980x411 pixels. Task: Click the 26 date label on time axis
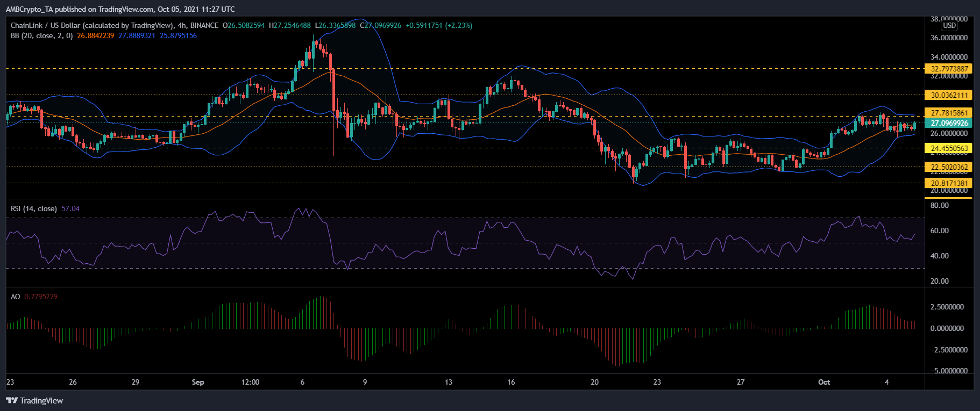click(73, 382)
